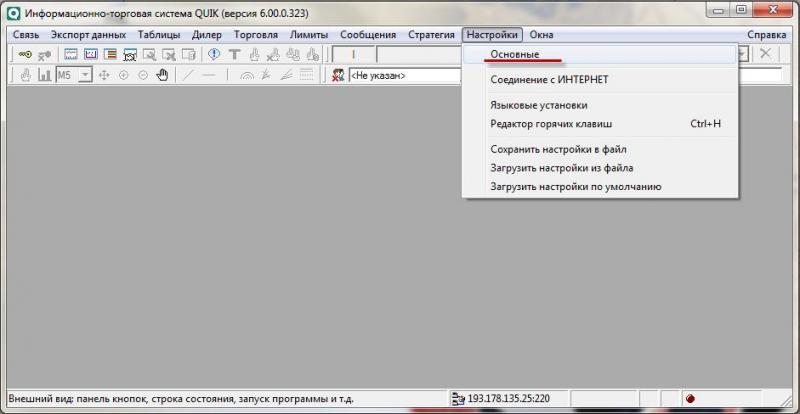Click the four-arrow move chart icon
Image resolution: width=800 pixels, height=414 pixels.
point(104,76)
